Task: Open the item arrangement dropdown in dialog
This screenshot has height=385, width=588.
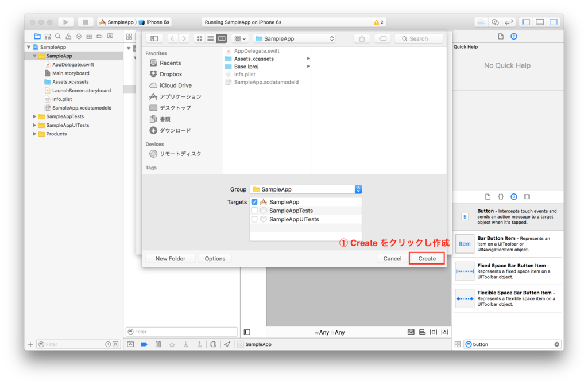Action: click(x=240, y=38)
